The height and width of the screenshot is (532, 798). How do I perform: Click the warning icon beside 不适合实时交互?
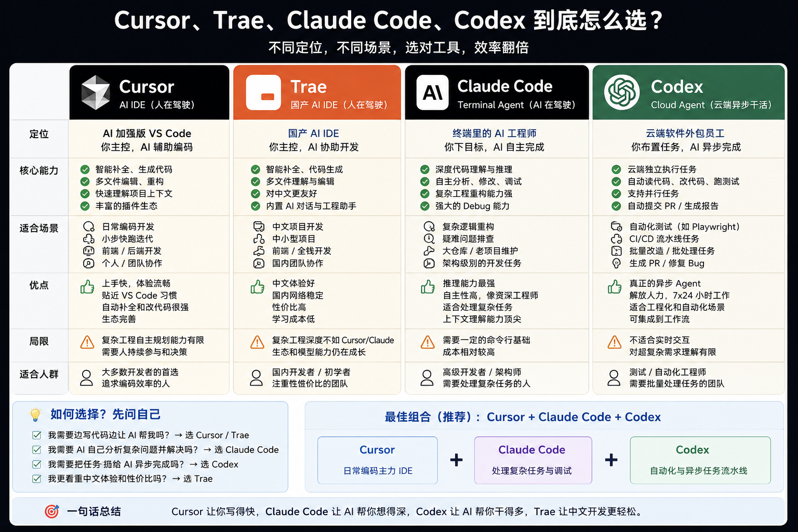(615, 342)
